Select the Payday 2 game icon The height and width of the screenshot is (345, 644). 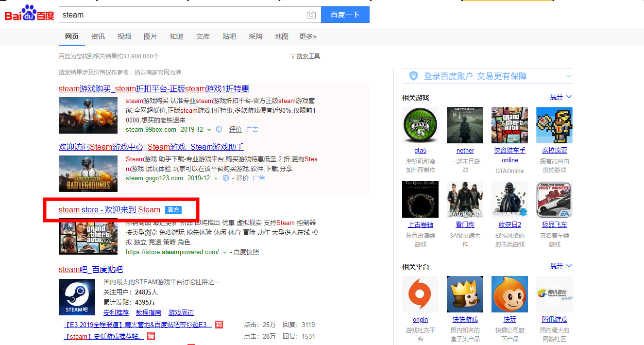coord(509,199)
